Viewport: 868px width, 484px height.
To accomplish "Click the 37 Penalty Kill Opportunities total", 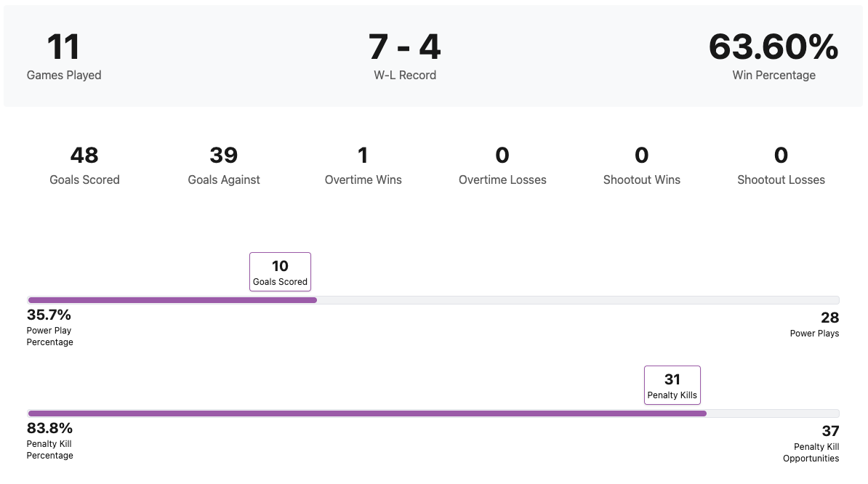I will pos(830,432).
